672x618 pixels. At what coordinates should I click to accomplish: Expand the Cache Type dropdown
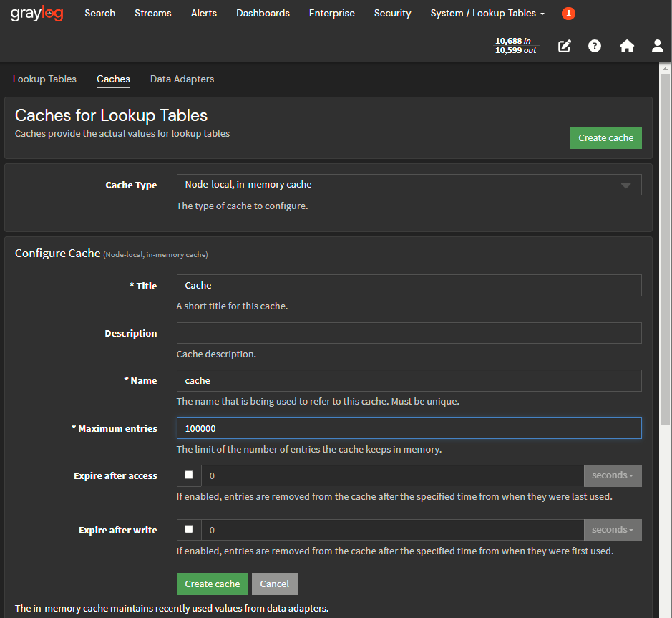click(409, 185)
